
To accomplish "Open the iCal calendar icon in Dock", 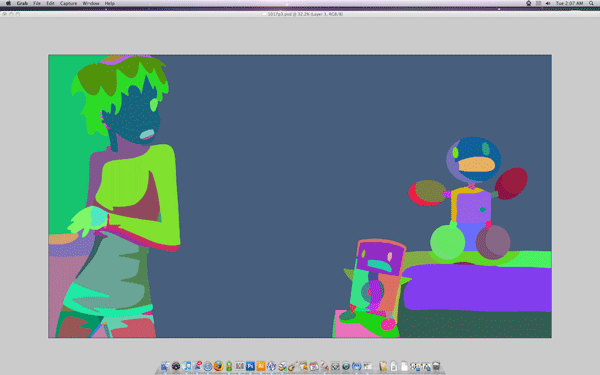I will point(314,366).
